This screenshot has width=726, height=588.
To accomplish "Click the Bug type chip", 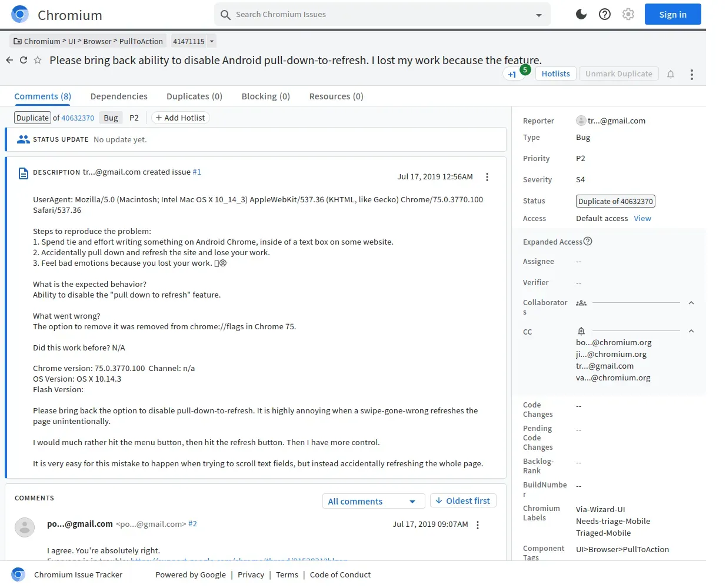I will click(111, 118).
